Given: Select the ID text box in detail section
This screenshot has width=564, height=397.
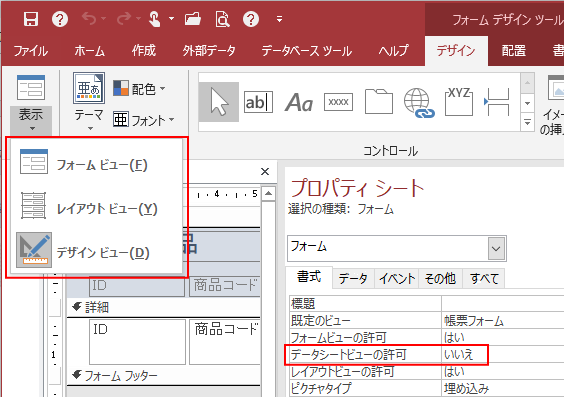Looking at the screenshot, I should (x=137, y=342).
